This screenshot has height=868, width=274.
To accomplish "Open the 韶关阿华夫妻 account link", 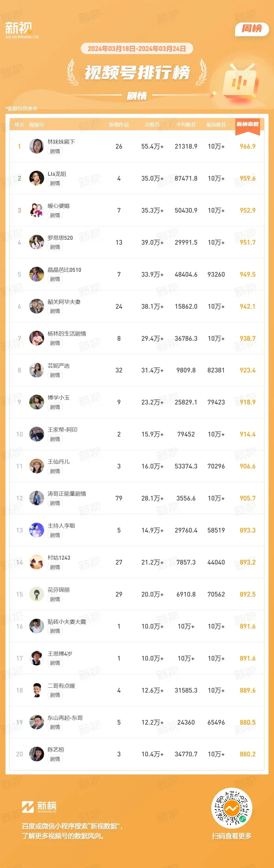I will 64,302.
